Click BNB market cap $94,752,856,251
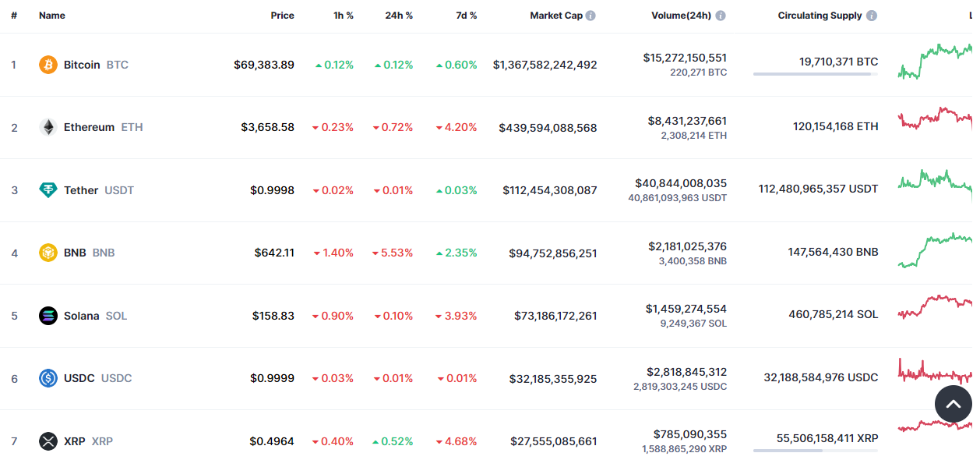The width and height of the screenshot is (980, 460). (x=553, y=253)
